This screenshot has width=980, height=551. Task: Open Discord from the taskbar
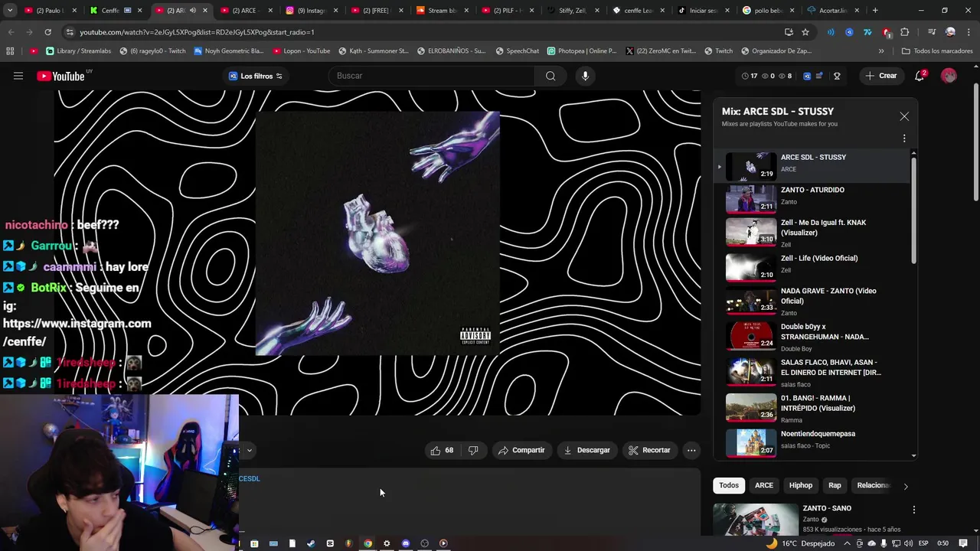406,543
